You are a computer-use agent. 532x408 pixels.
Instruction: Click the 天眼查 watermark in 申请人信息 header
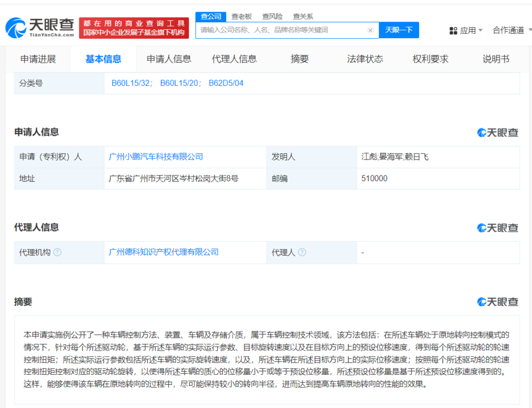tap(498, 132)
